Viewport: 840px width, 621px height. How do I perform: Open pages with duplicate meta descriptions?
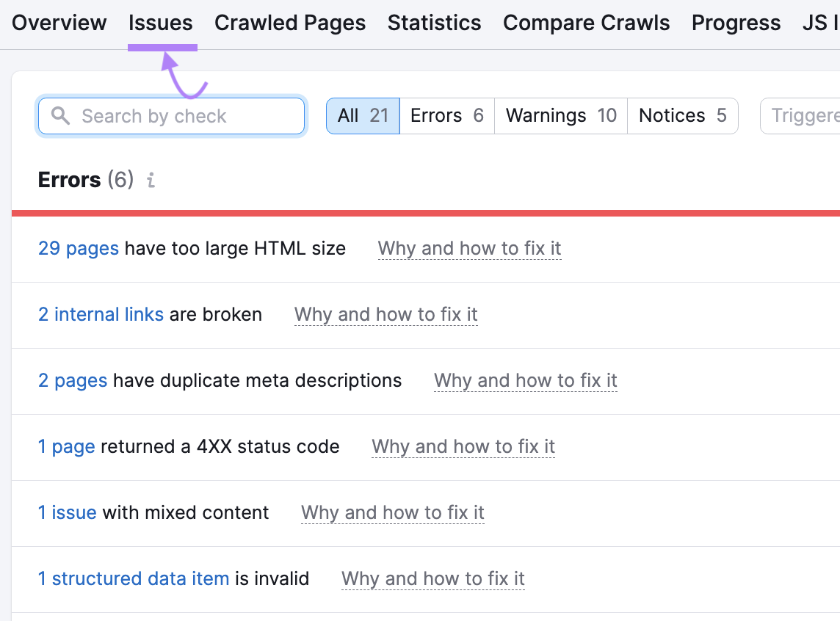click(x=73, y=380)
